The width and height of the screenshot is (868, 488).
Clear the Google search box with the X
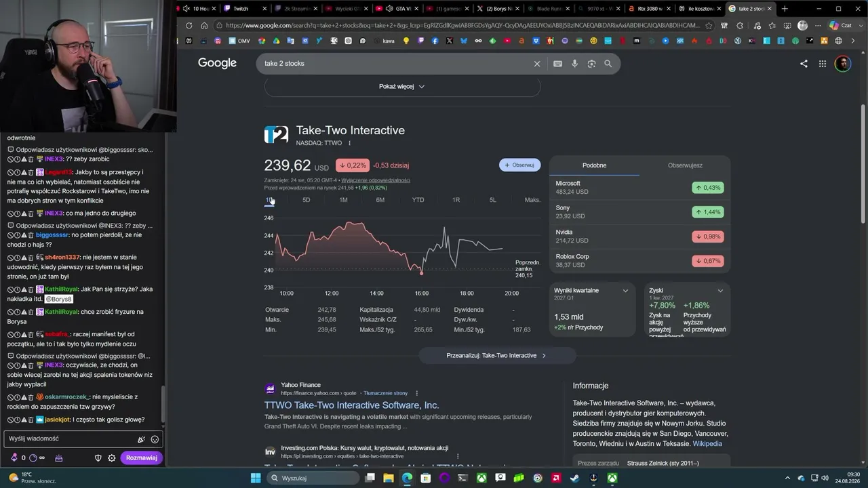[x=537, y=64]
